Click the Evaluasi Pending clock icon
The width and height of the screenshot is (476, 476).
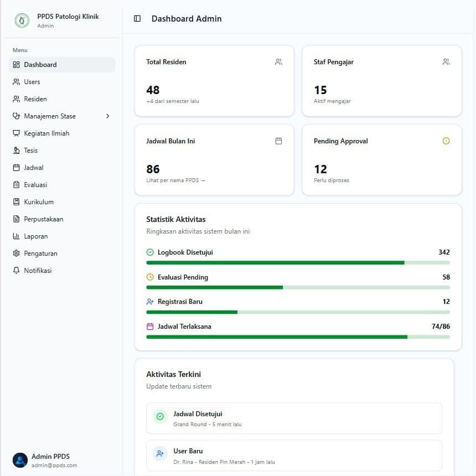(x=150, y=277)
